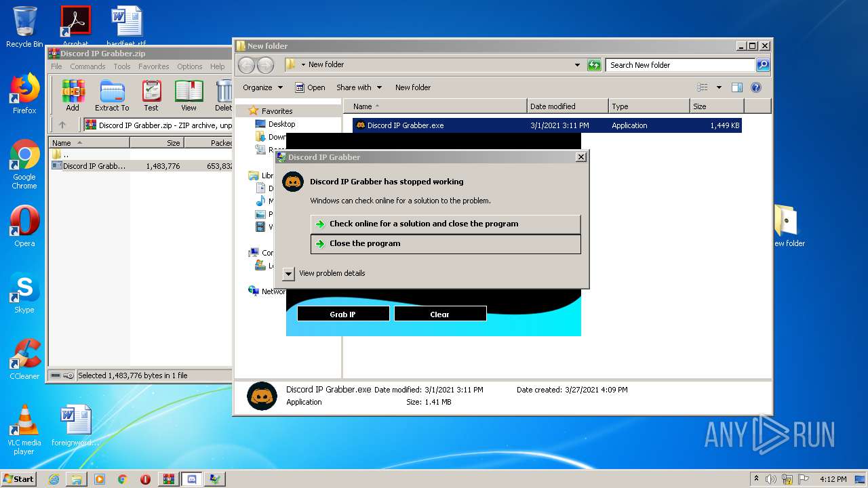The height and width of the screenshot is (488, 868).
Task: Sort by Size column in Explorer
Action: pos(717,106)
